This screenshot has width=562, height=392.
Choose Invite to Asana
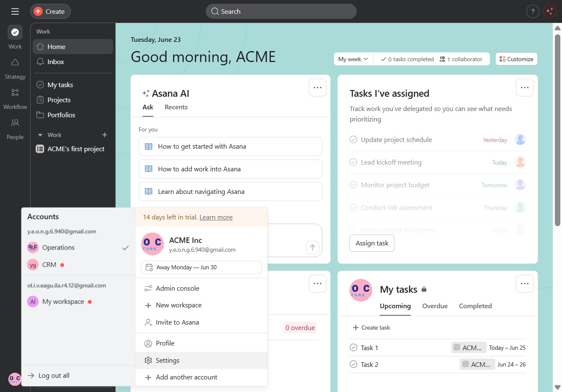point(202,322)
